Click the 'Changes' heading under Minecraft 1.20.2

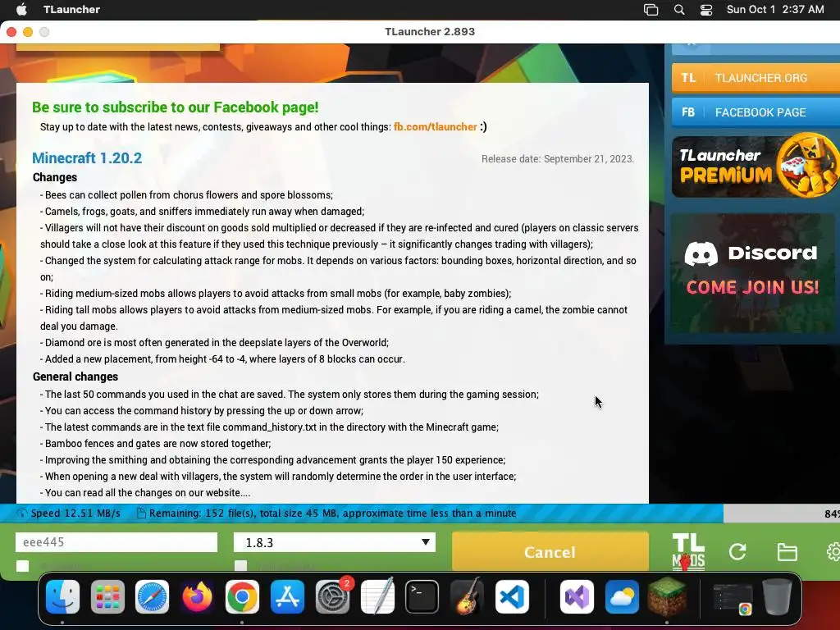click(55, 177)
